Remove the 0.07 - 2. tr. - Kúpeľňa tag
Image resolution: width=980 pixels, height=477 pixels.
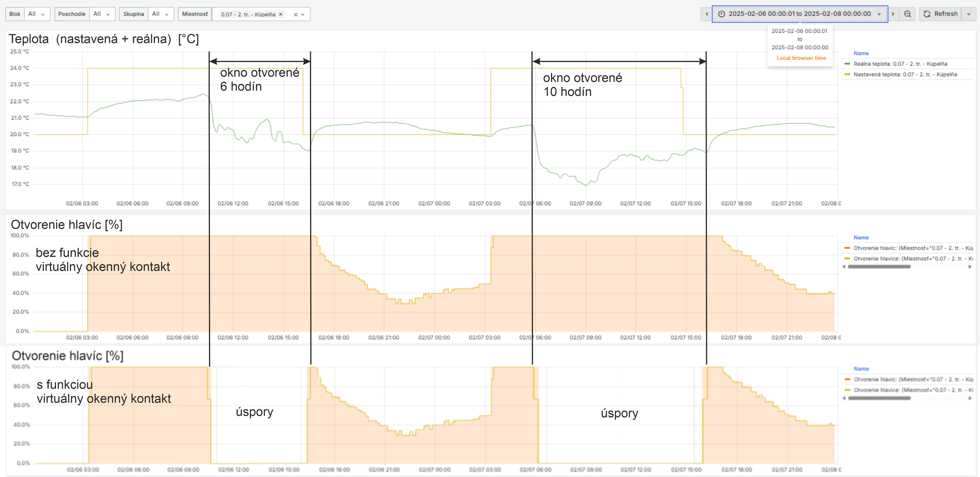(281, 14)
